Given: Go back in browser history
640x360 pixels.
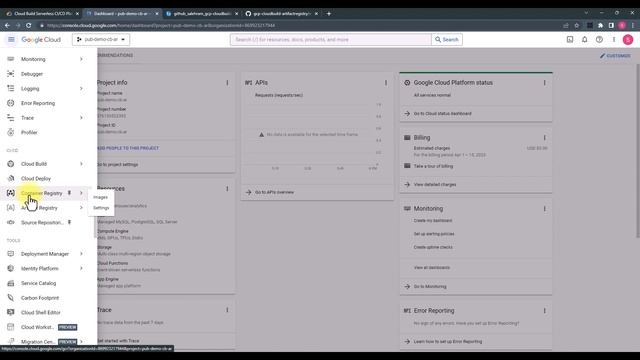Looking at the screenshot, I should 7,25.
